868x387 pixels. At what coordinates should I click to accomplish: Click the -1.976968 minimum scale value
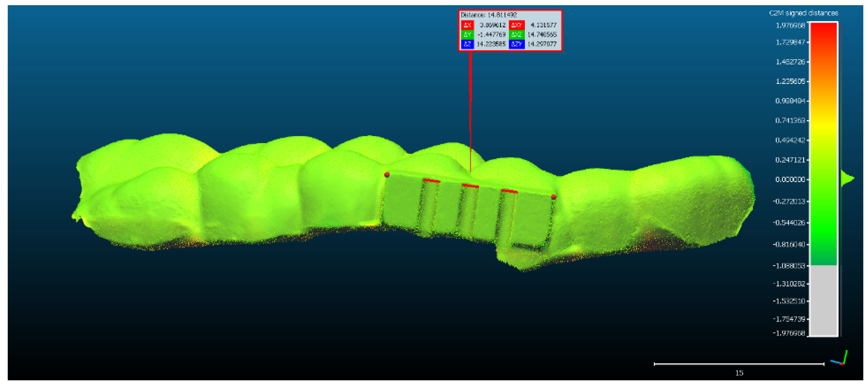coord(789,333)
